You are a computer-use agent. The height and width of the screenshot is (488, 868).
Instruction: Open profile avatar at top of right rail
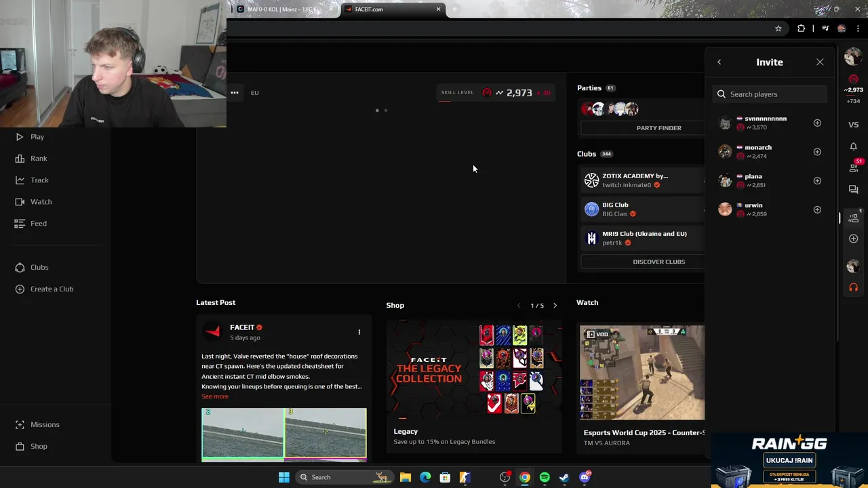pos(853,58)
